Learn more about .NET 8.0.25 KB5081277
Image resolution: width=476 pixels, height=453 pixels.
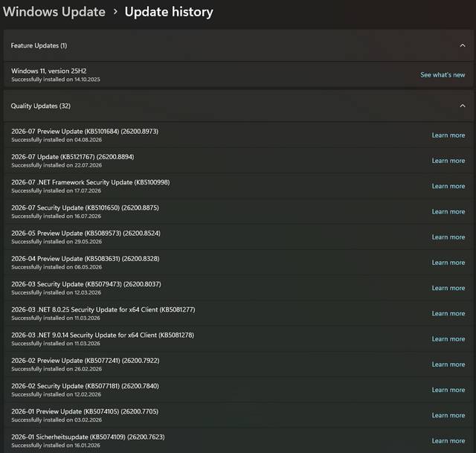point(448,314)
